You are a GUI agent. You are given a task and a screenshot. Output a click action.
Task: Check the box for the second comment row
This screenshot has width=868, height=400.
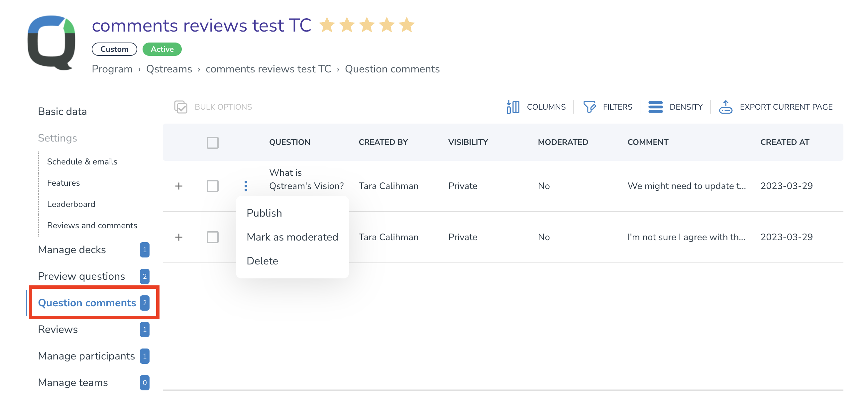tap(213, 237)
